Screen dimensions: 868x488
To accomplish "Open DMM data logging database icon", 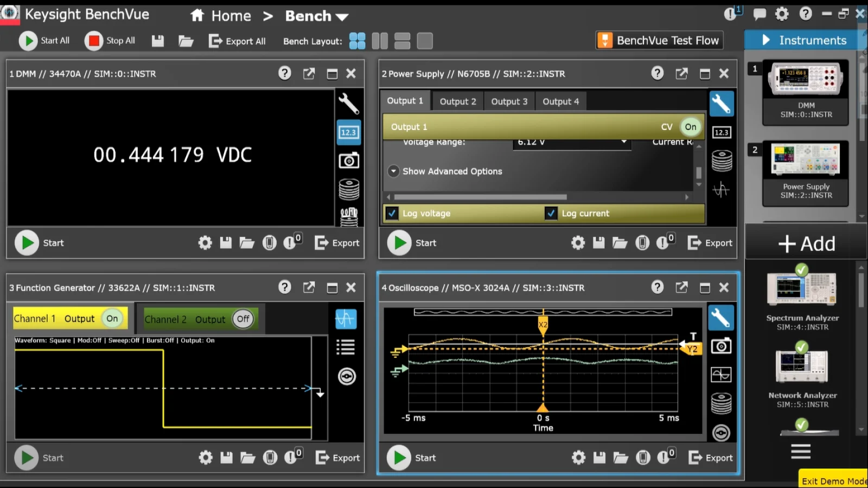I will (x=348, y=189).
